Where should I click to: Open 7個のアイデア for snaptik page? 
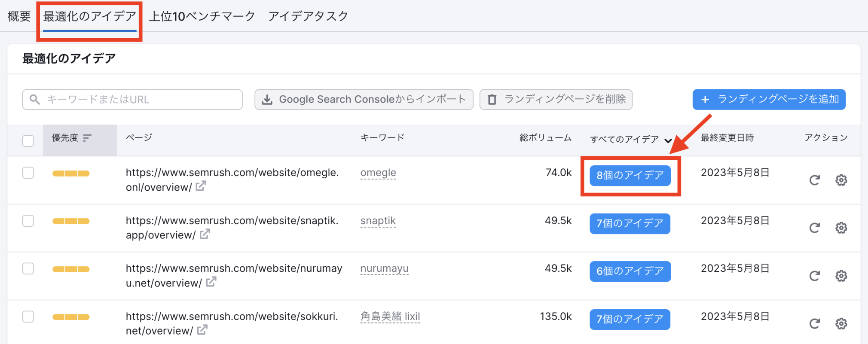pyautogui.click(x=630, y=224)
